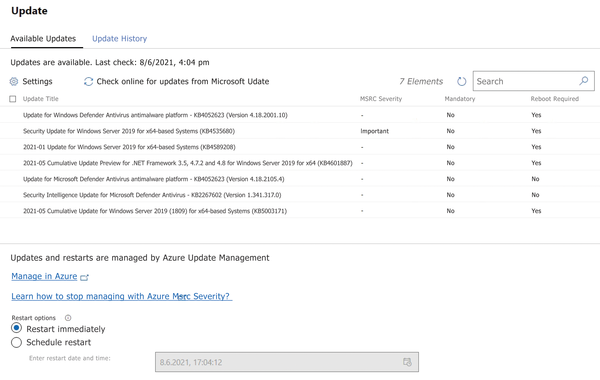This screenshot has width=600, height=380.
Task: Click Reboot Required 'No' for Defender 4.18.2105.4
Action: (535, 179)
